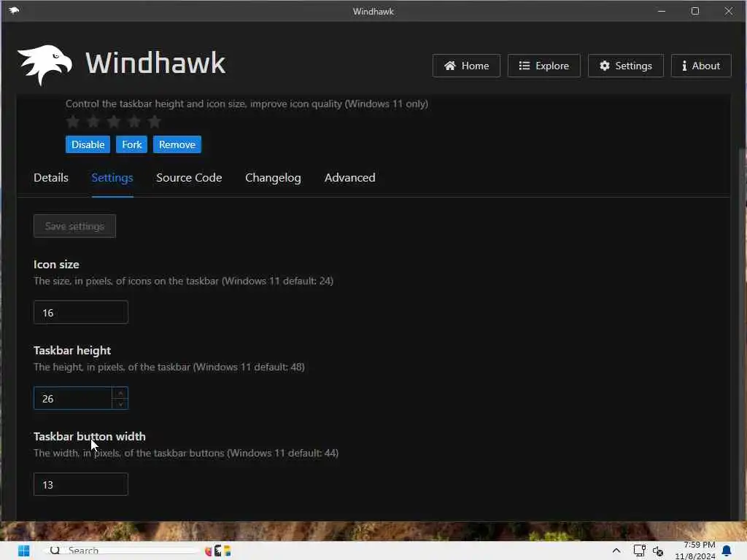
Task: Open the taskbar clock and date
Action: 695,551
